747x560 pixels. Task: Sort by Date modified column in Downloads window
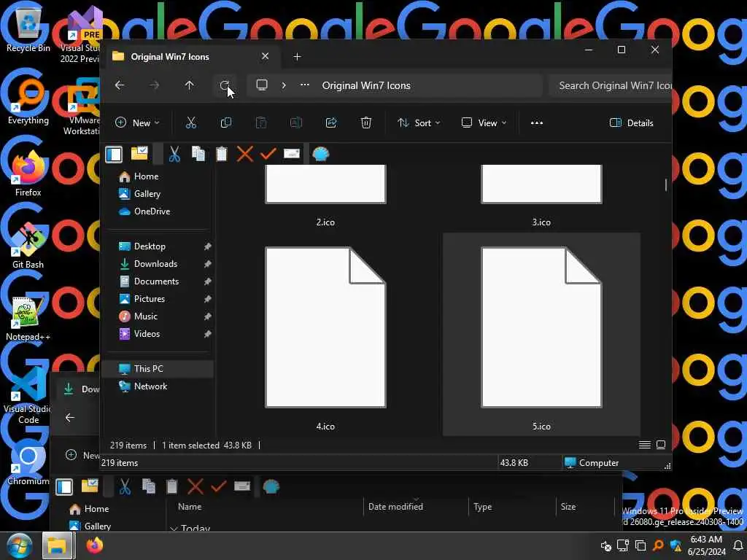[395, 507]
